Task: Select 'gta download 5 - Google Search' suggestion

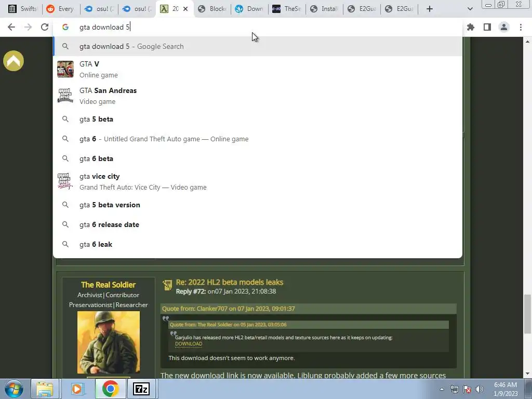Action: (x=258, y=46)
